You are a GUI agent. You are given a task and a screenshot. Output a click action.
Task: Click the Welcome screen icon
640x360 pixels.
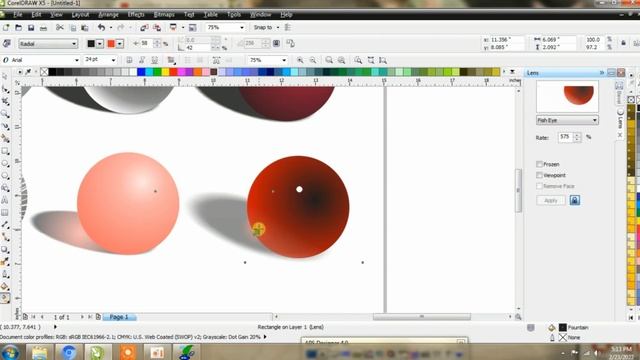tap(193, 28)
